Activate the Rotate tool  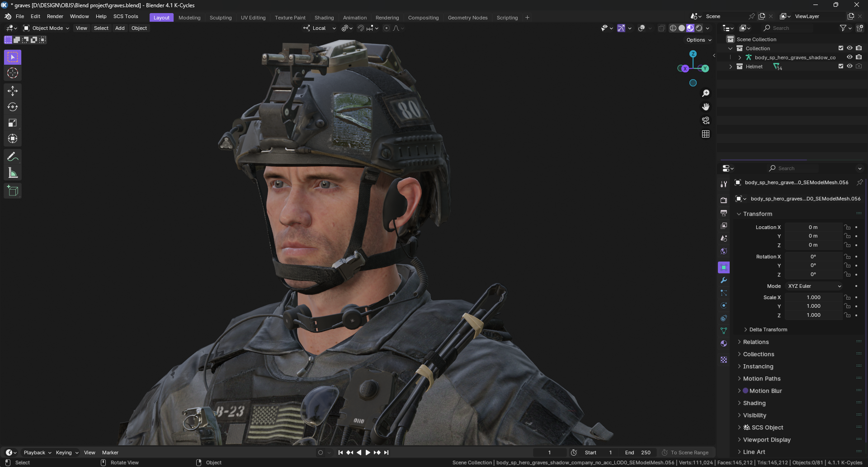(13, 107)
